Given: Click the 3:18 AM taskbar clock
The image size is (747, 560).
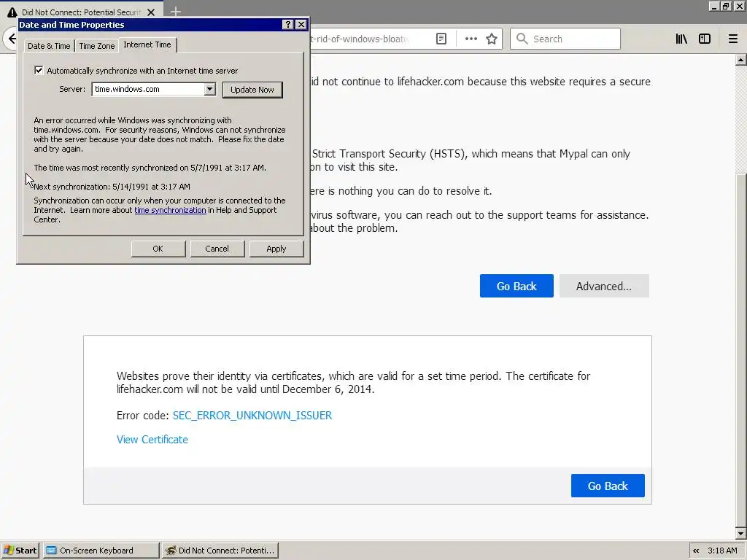Looking at the screenshot, I should (722, 551).
